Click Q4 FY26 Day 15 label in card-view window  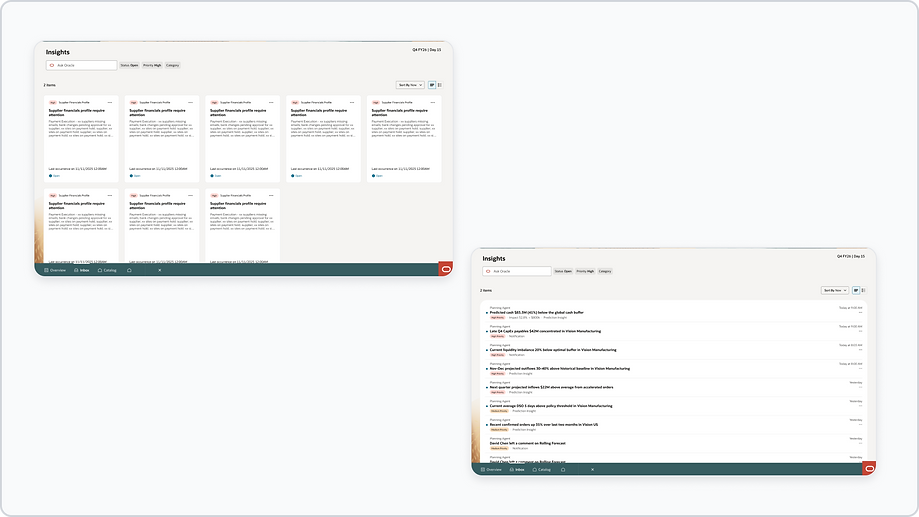pos(427,50)
